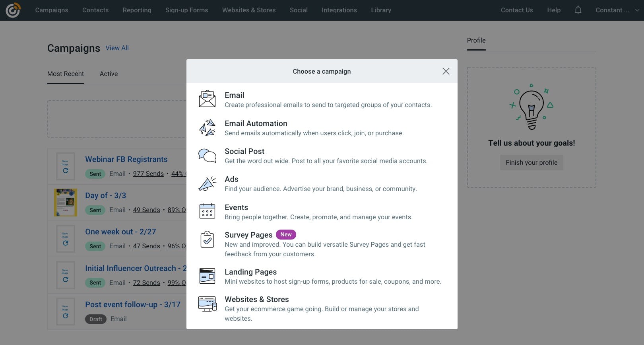Screen dimensions: 644x345
Task: Pick the Social Post speech bubbles icon
Action: click(x=207, y=156)
